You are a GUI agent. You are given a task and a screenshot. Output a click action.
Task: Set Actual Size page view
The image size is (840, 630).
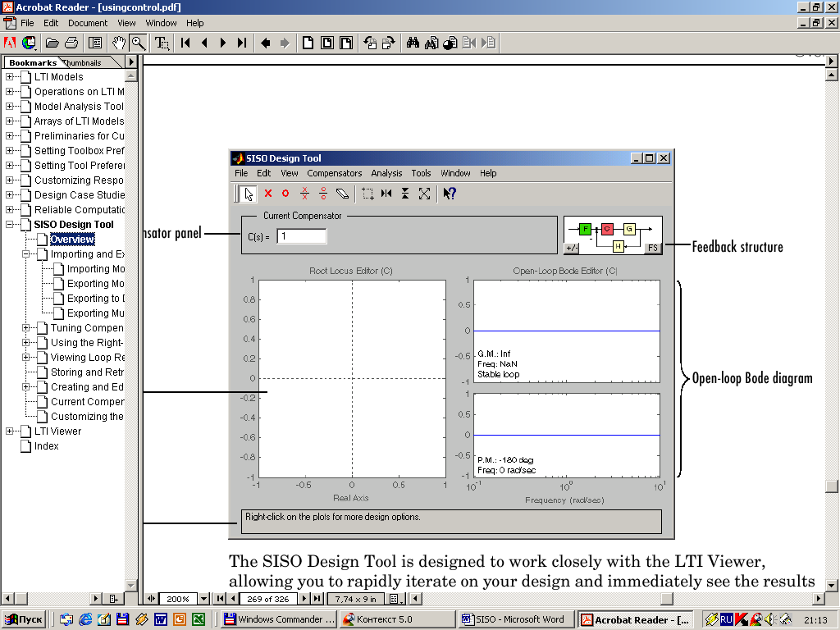308,43
